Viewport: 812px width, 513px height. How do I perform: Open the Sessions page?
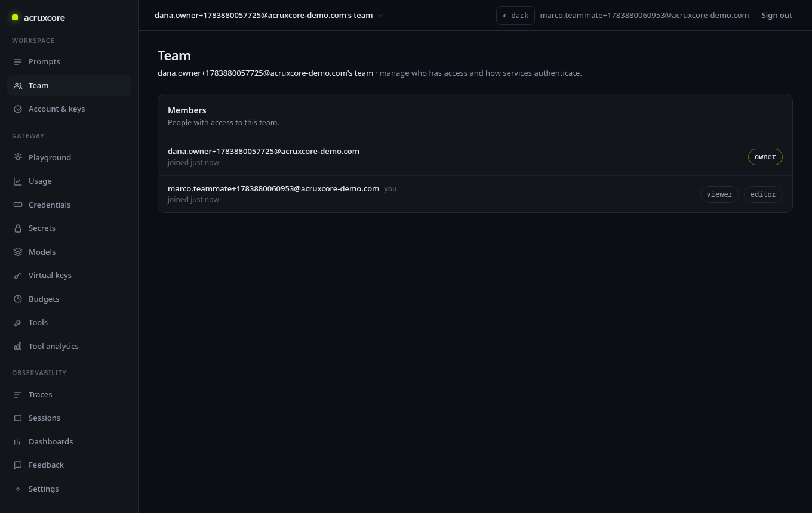[x=69, y=418]
